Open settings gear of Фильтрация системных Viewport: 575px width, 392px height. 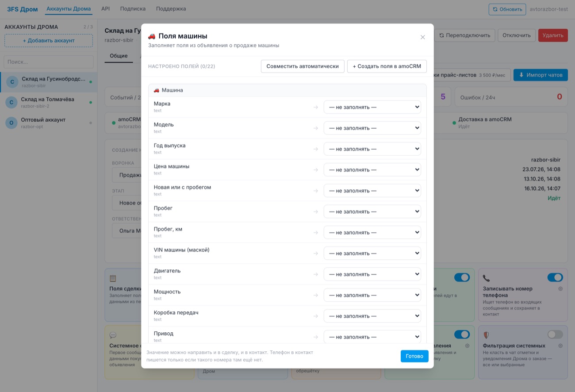pos(560,346)
